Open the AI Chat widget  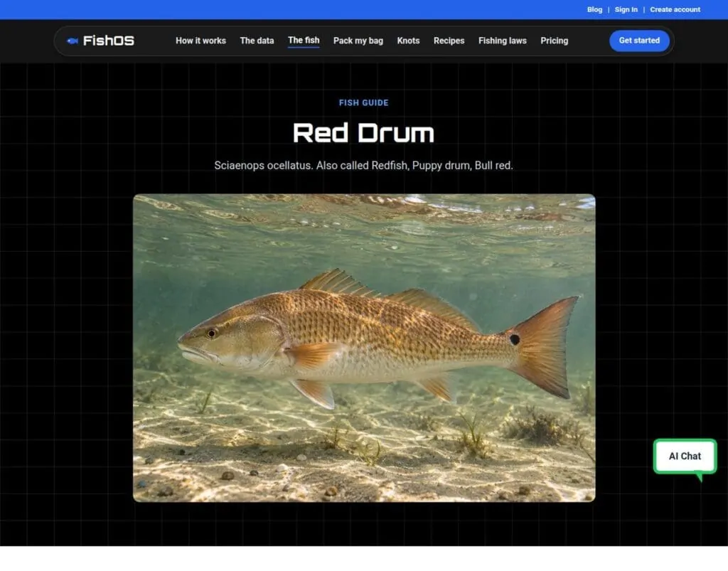click(685, 457)
